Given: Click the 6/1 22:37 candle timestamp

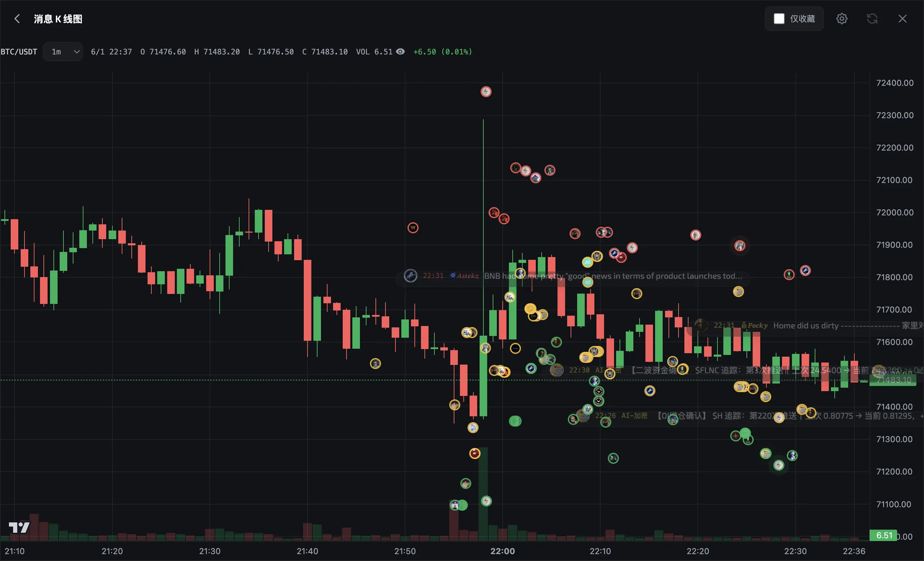Looking at the screenshot, I should (x=111, y=52).
